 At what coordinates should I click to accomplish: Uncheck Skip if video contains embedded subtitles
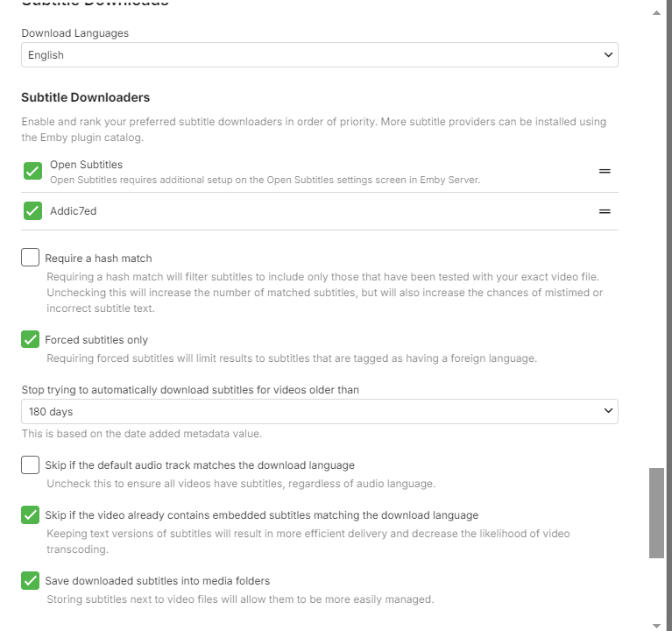click(x=31, y=514)
